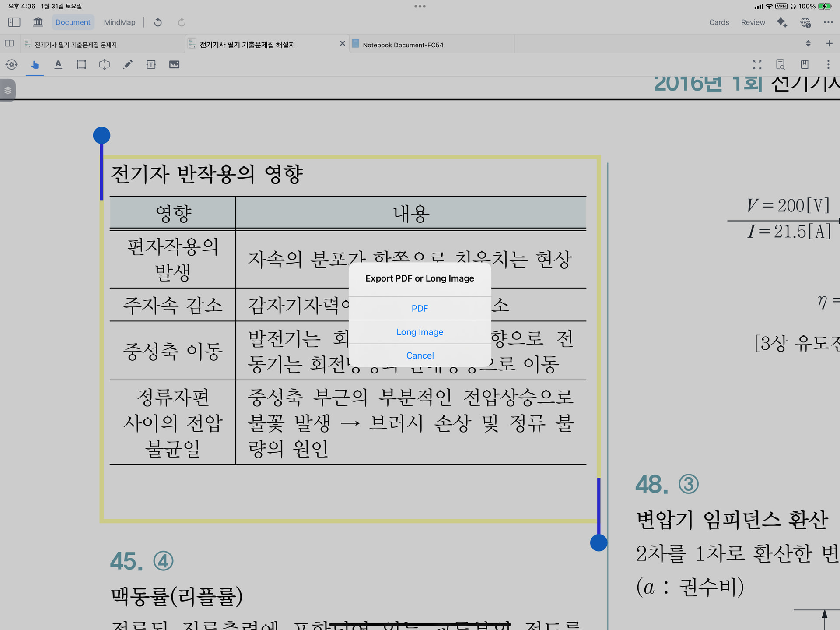
Task: Toggle the left sidebar panel
Action: click(x=14, y=22)
